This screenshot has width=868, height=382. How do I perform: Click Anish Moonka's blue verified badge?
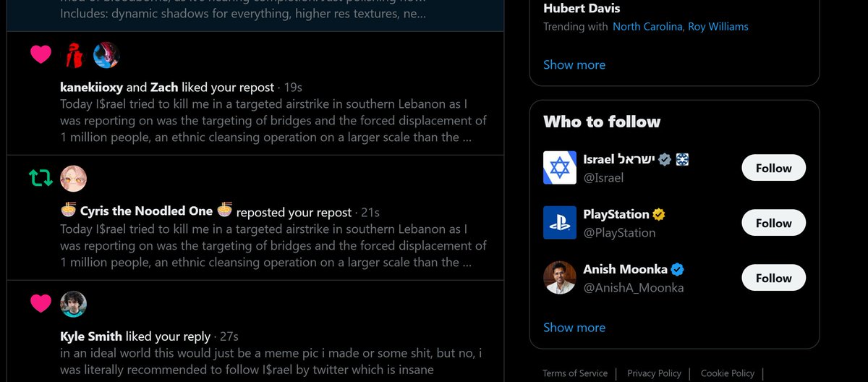coord(677,269)
